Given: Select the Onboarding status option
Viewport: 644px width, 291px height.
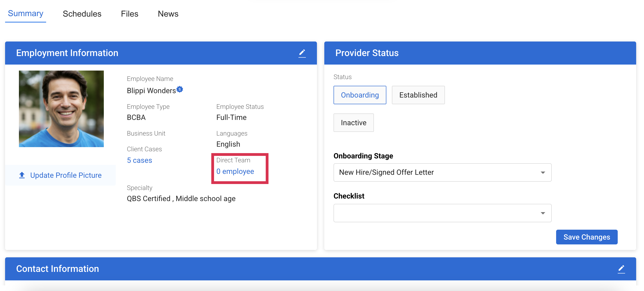Looking at the screenshot, I should tap(360, 95).
